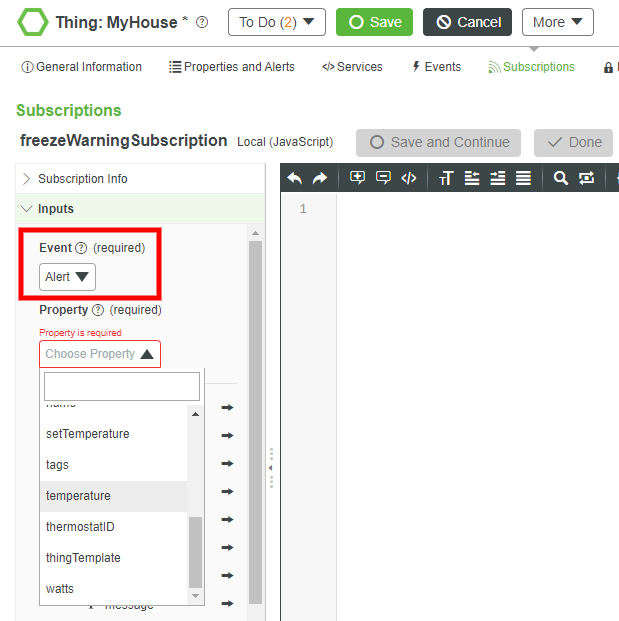Click insert arrow beside thermostatID row
Screen dimensions: 619x621
tap(227, 520)
